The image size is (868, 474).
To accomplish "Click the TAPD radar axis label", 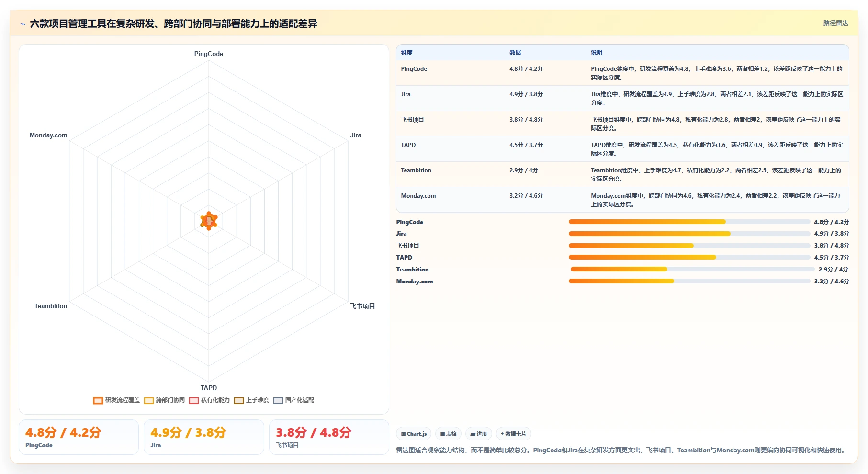I will (209, 388).
